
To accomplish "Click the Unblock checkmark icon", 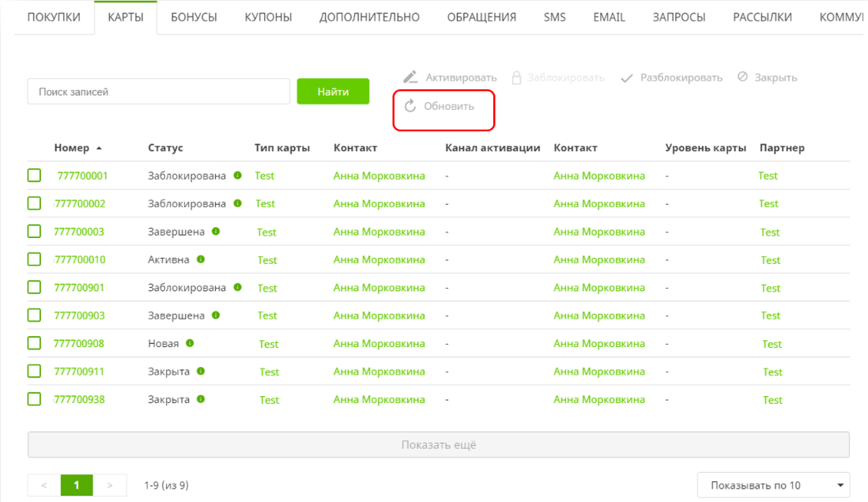I will 627,78.
